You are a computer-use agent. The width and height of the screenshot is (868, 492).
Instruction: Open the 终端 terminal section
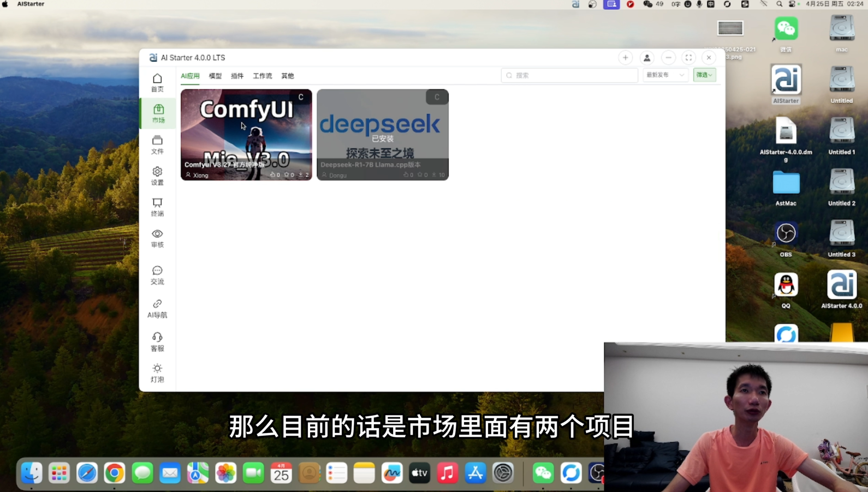click(157, 207)
